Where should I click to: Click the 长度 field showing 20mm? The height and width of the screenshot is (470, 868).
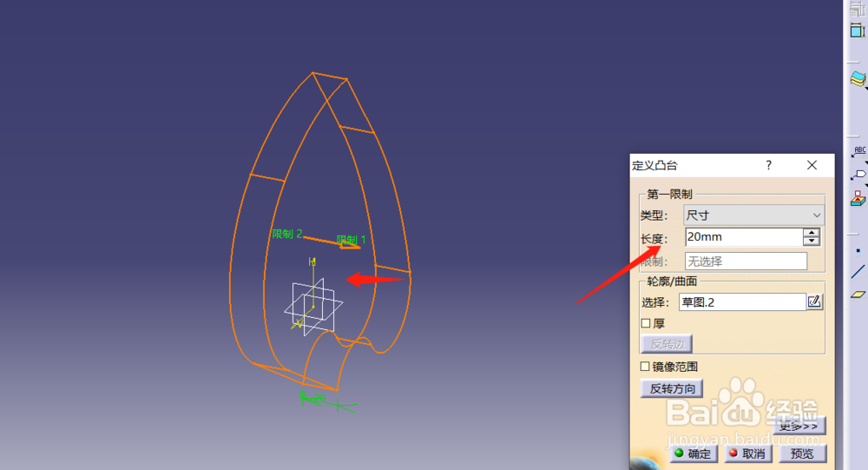[x=744, y=237]
